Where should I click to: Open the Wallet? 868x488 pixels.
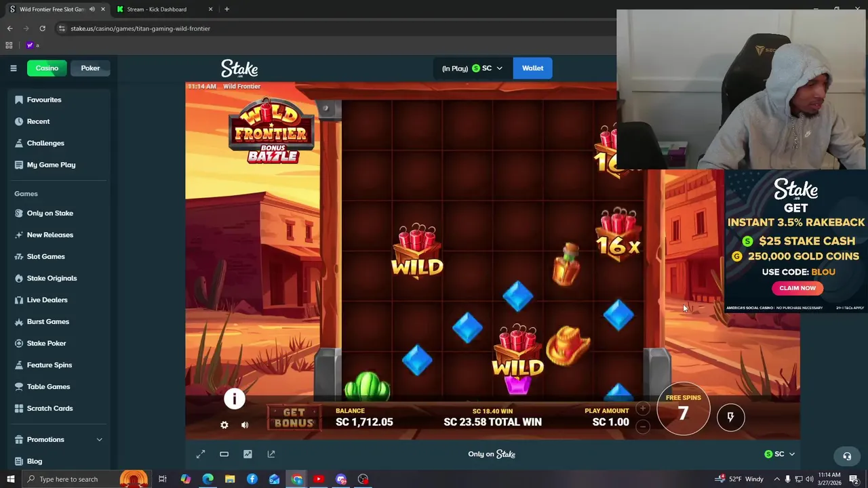coord(532,68)
